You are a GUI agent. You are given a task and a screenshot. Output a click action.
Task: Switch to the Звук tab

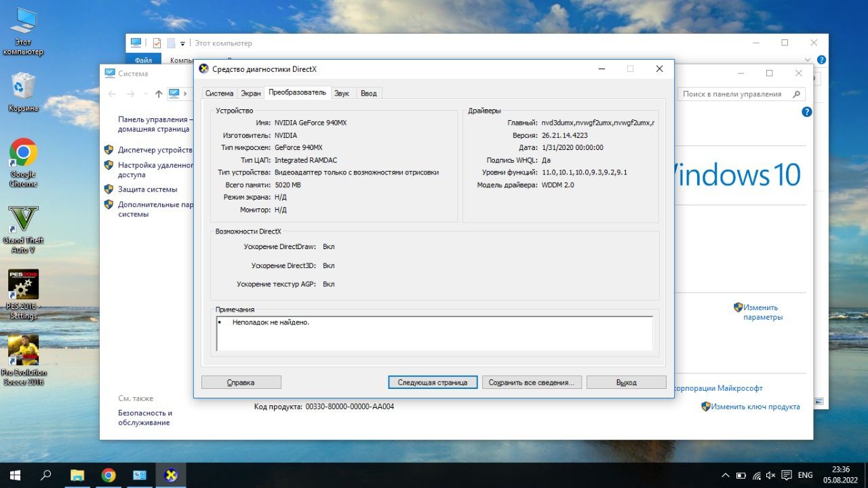[x=342, y=94]
